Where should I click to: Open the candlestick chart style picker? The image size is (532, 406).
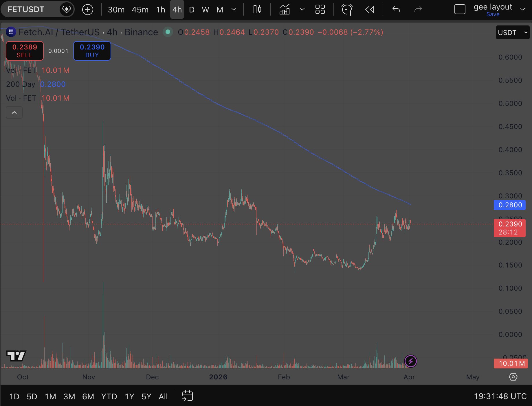[257, 10]
